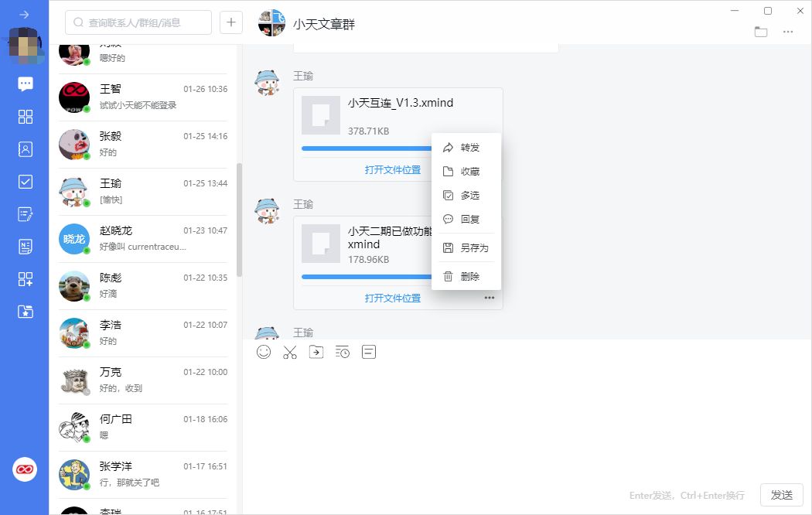The image size is (812, 515).
Task: Open the conversation with 赵晓龙
Action: 143,239
